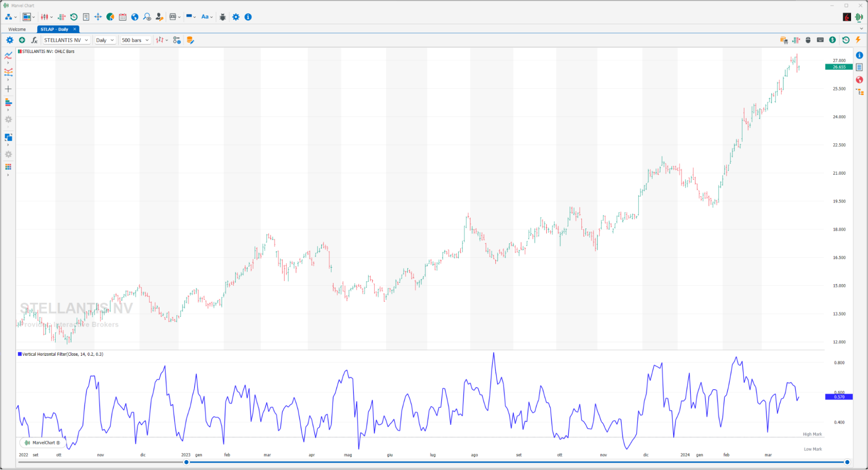Open the pie chart icon in top toolbar
Screen dimensions: 868x470
(x=110, y=17)
